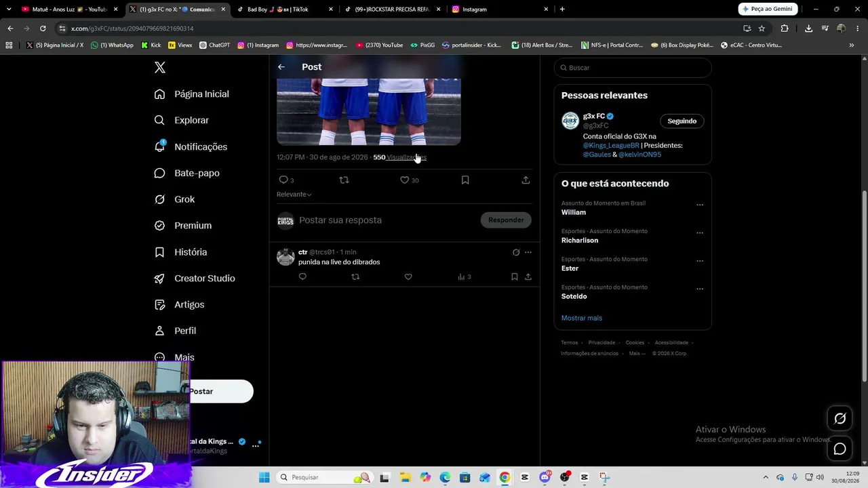Open options for the William trend
This screenshot has height=488, width=868.
700,205
